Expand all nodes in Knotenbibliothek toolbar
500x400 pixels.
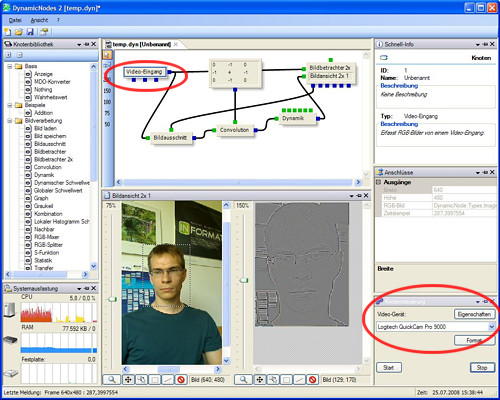9,55
